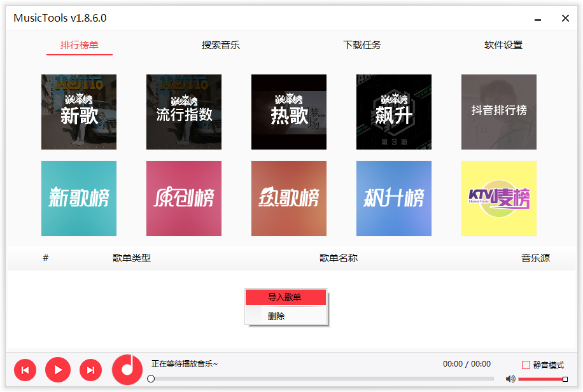Open the 巅峰榜 热歌 chart tile
This screenshot has height=392, width=583.
point(289,112)
